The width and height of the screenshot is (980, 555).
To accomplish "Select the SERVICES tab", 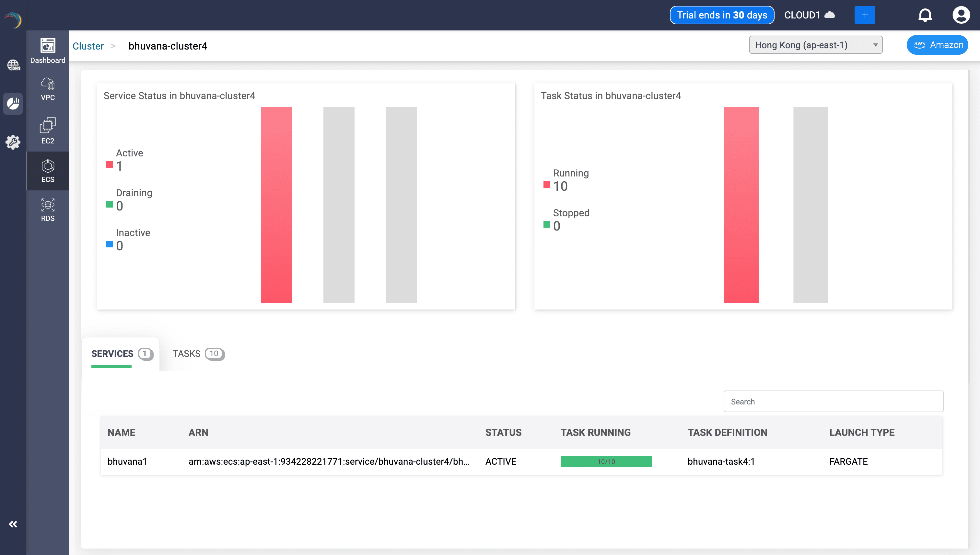I will tap(121, 354).
